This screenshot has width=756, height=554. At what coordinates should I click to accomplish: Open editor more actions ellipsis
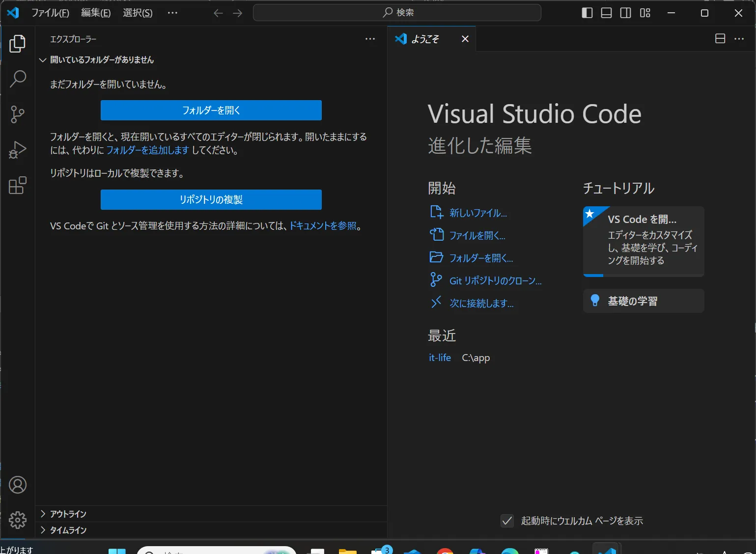click(739, 39)
